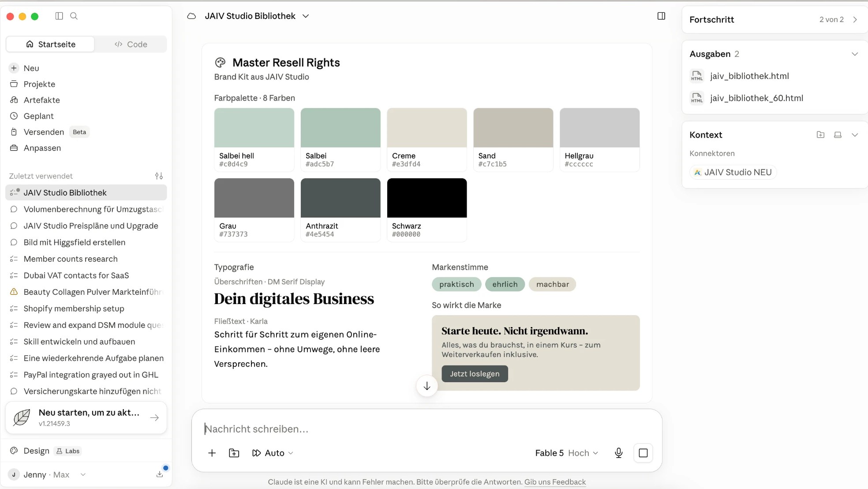Add folder icon in Kontext panel
Image resolution: width=868 pixels, height=489 pixels.
click(x=820, y=135)
